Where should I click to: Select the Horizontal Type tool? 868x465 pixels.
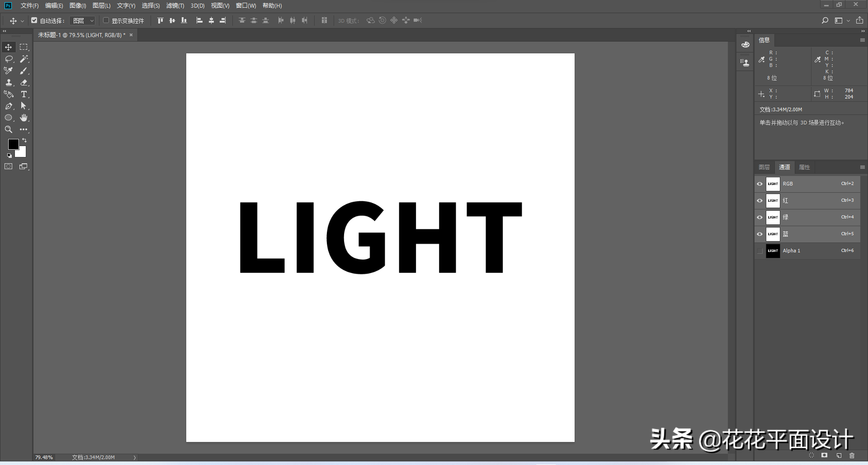click(24, 94)
